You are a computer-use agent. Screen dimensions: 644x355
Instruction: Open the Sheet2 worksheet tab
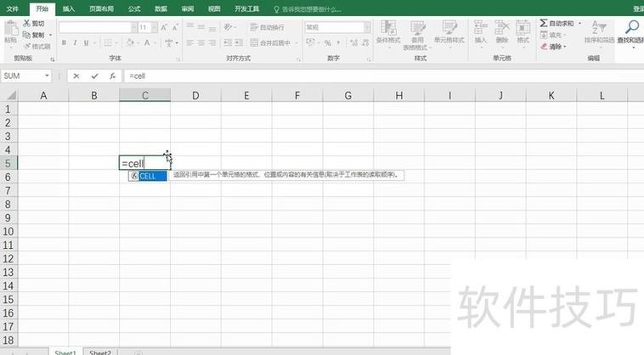(x=100, y=352)
